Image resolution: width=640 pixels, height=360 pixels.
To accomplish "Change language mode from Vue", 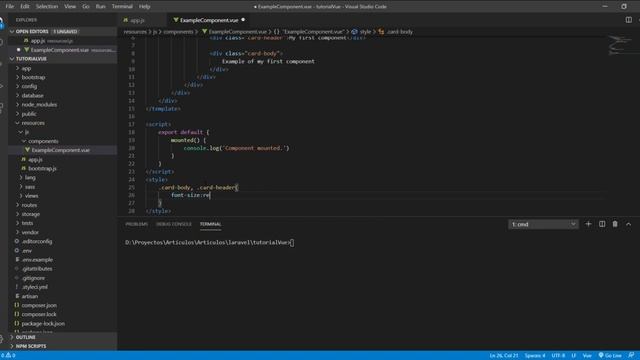I will pyautogui.click(x=587, y=356).
